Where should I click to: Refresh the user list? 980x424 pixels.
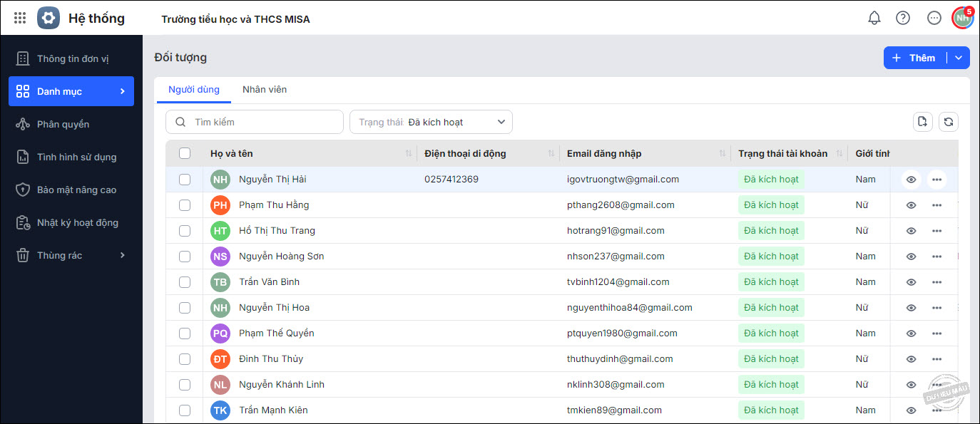pos(948,122)
